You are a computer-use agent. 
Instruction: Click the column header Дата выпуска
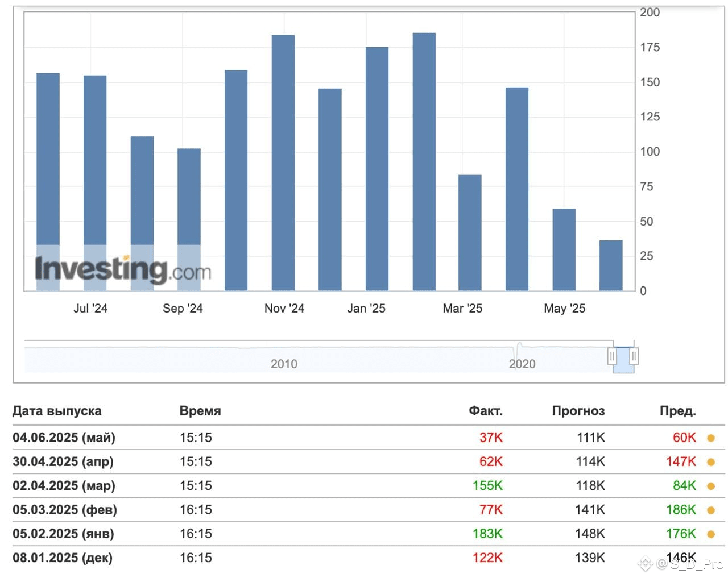click(x=57, y=411)
